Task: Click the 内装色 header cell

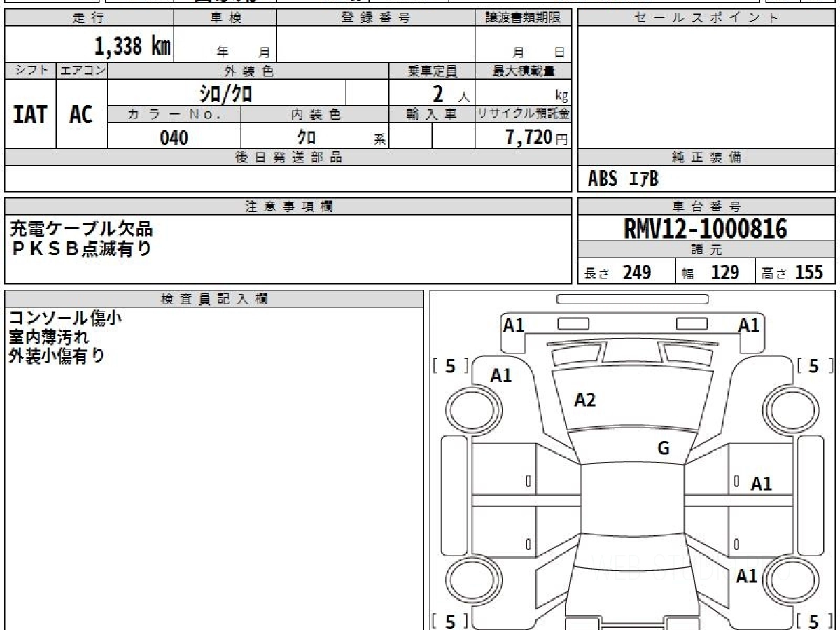Action: (x=315, y=115)
